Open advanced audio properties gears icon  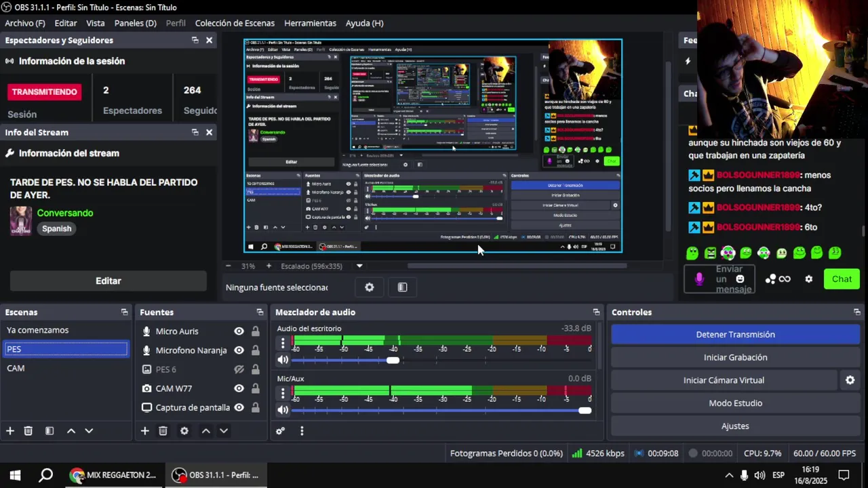(x=280, y=430)
